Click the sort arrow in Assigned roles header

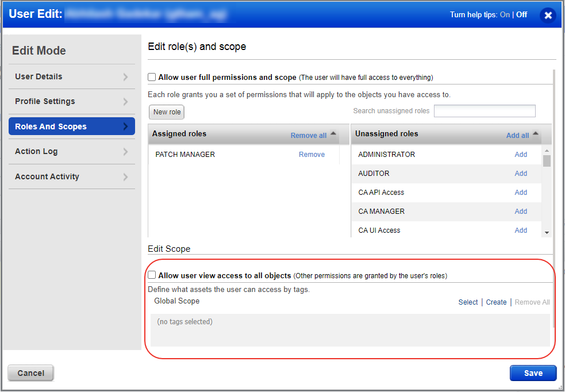[x=333, y=134]
